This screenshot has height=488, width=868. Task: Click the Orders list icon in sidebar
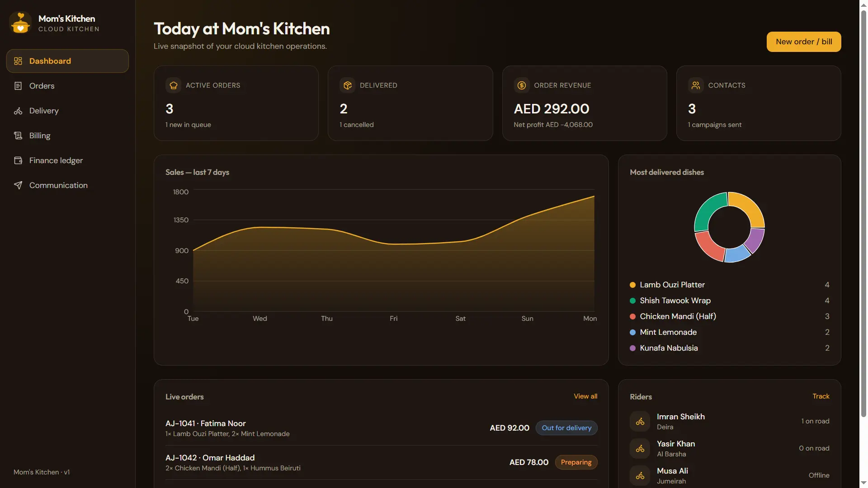(18, 86)
